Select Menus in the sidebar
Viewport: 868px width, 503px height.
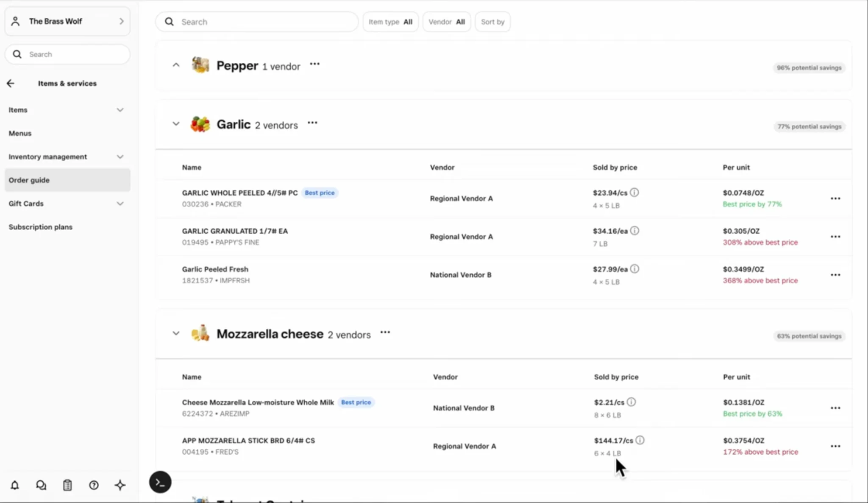click(x=20, y=133)
